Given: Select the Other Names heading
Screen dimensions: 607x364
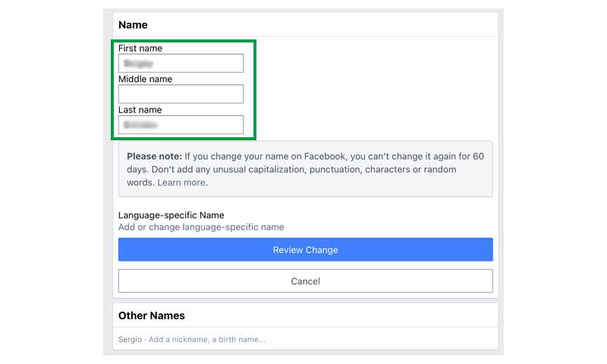Looking at the screenshot, I should [x=151, y=315].
